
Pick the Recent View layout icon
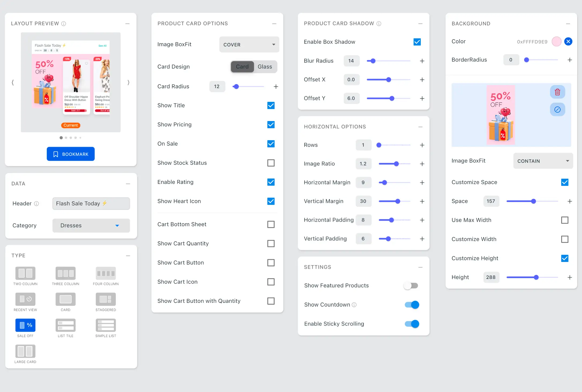[x=25, y=299]
